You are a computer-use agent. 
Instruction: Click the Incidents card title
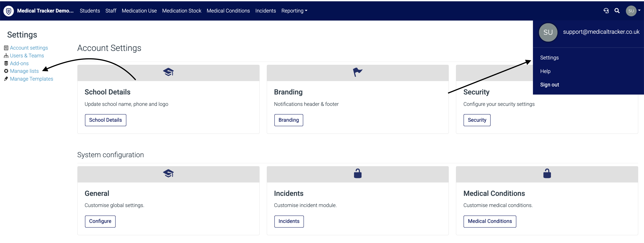point(288,194)
